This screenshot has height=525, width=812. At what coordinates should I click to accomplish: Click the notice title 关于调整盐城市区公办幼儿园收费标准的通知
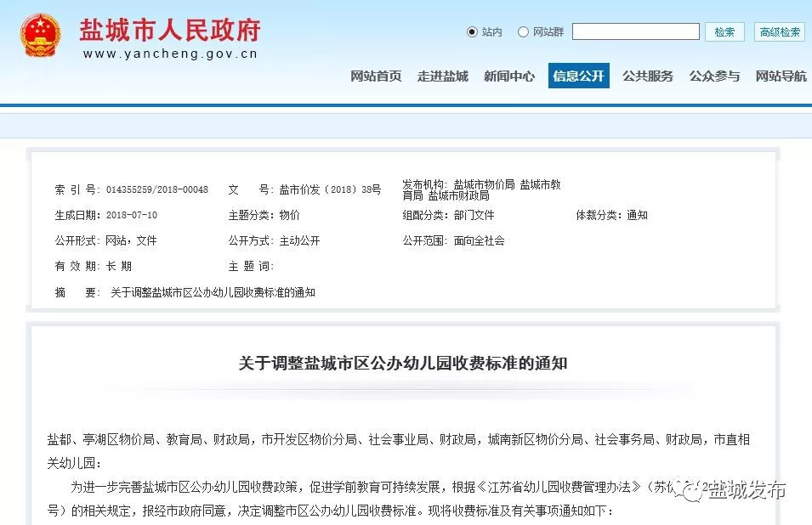[406, 360]
